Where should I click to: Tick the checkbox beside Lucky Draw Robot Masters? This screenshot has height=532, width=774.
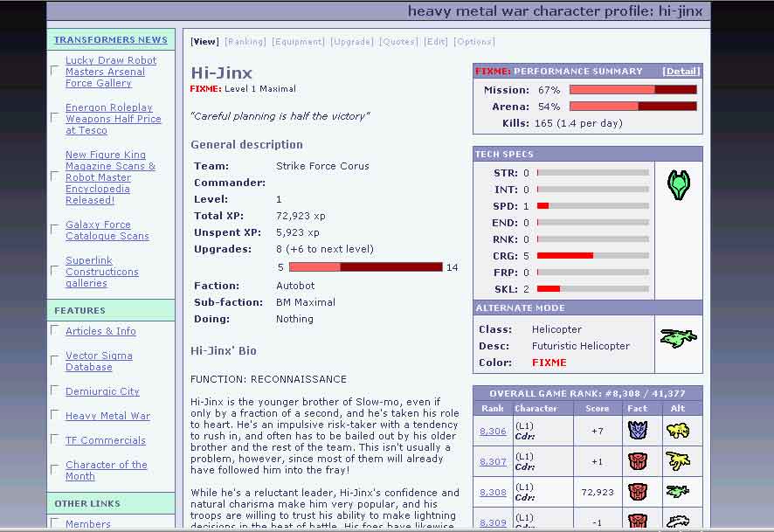pyautogui.click(x=55, y=71)
